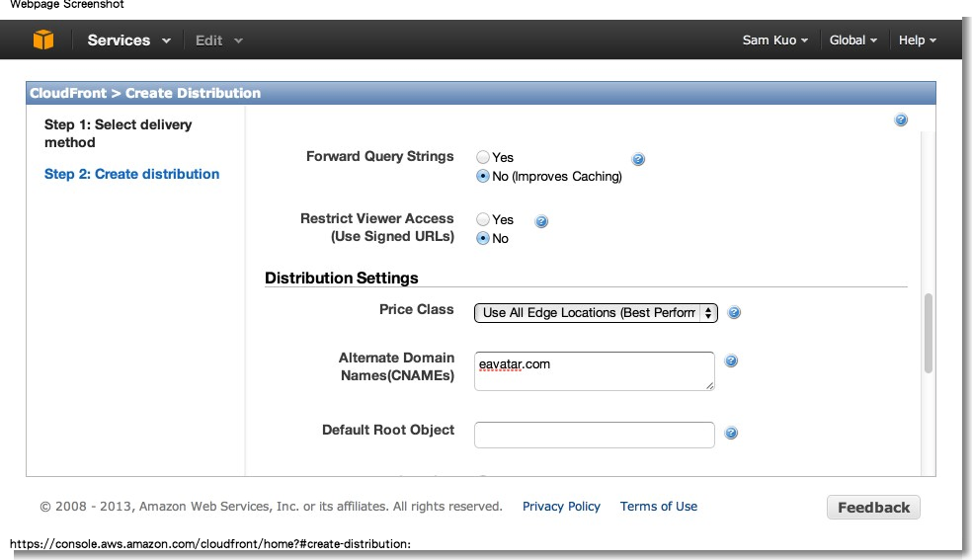This screenshot has height=560, width=972.
Task: Open the Terms of Use link
Action: coord(658,506)
